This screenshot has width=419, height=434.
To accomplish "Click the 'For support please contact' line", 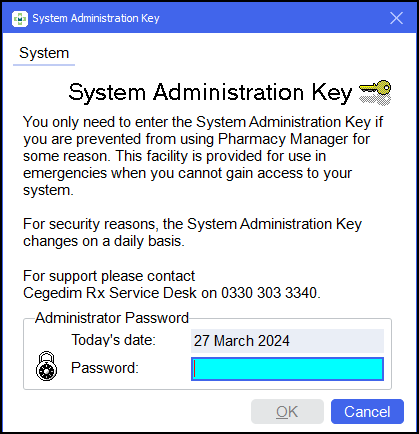I will pyautogui.click(x=109, y=276).
